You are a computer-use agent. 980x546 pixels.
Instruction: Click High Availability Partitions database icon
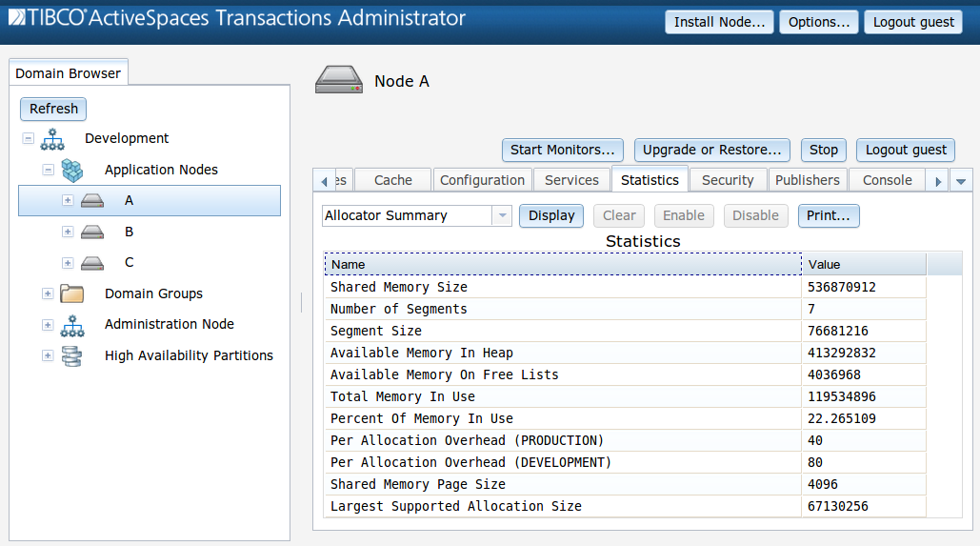(x=71, y=355)
